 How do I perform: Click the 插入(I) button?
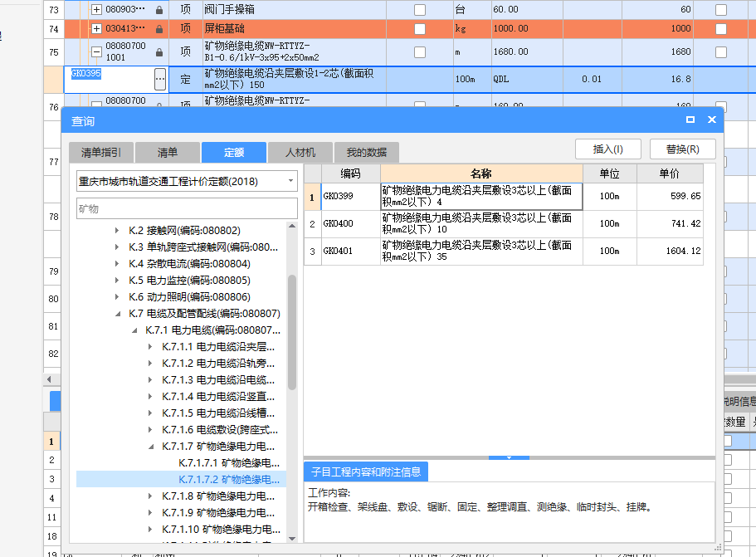pos(608,149)
